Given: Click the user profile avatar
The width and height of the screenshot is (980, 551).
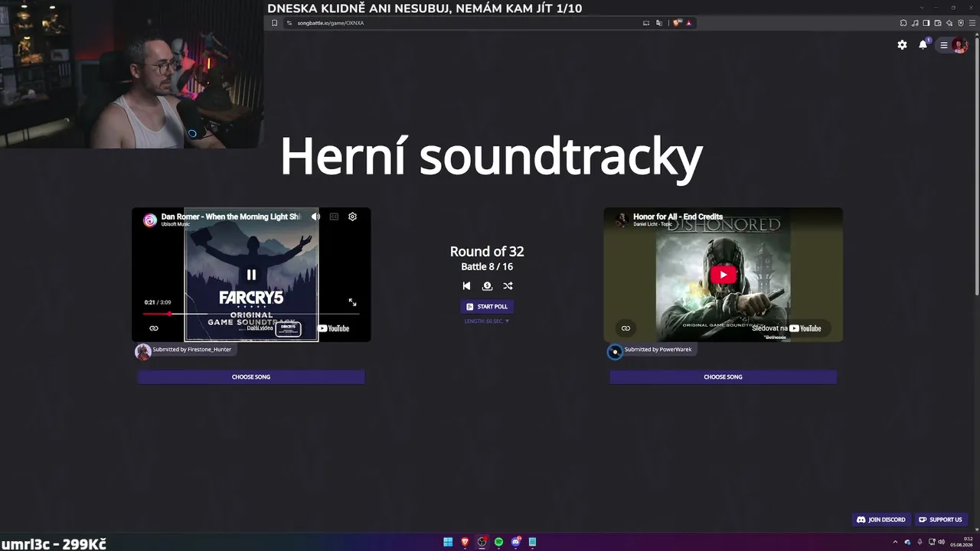Looking at the screenshot, I should [x=960, y=45].
